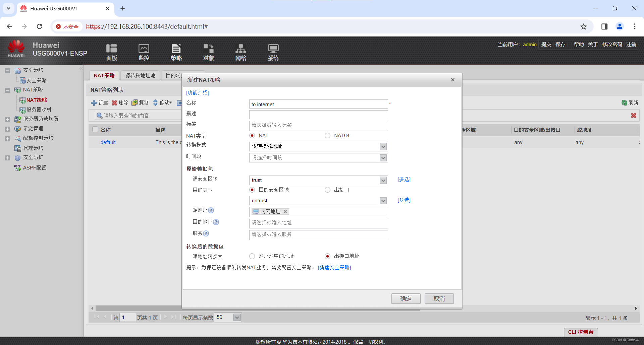Click the 取消 cancel button
Image resolution: width=644 pixels, height=345 pixels.
point(439,299)
